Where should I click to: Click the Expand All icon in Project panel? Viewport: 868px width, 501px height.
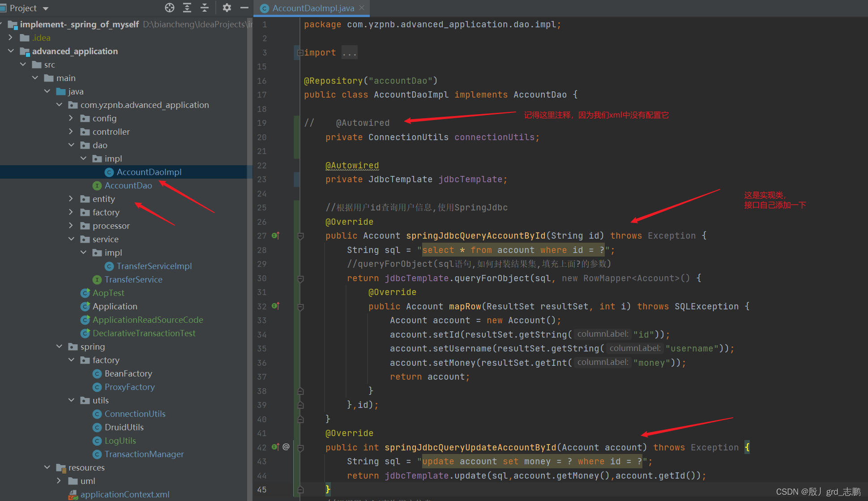pyautogui.click(x=187, y=8)
